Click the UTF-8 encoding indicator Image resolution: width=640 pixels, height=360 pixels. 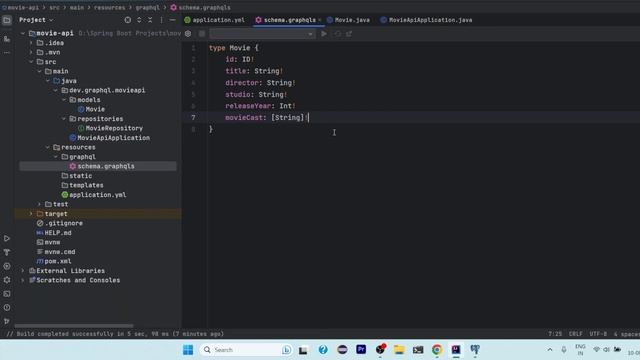[x=598, y=334]
